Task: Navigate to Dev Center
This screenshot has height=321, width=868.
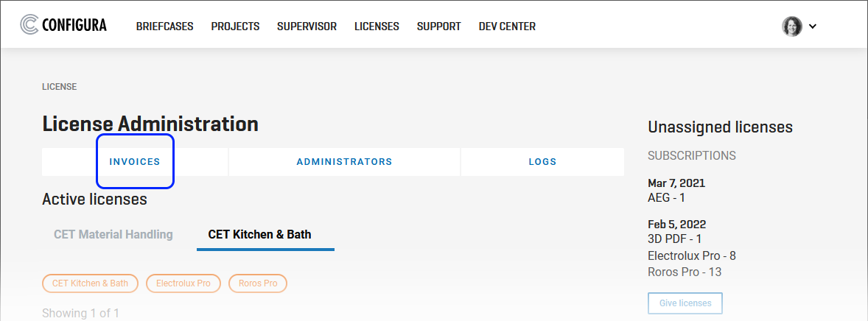Action: 507,26
